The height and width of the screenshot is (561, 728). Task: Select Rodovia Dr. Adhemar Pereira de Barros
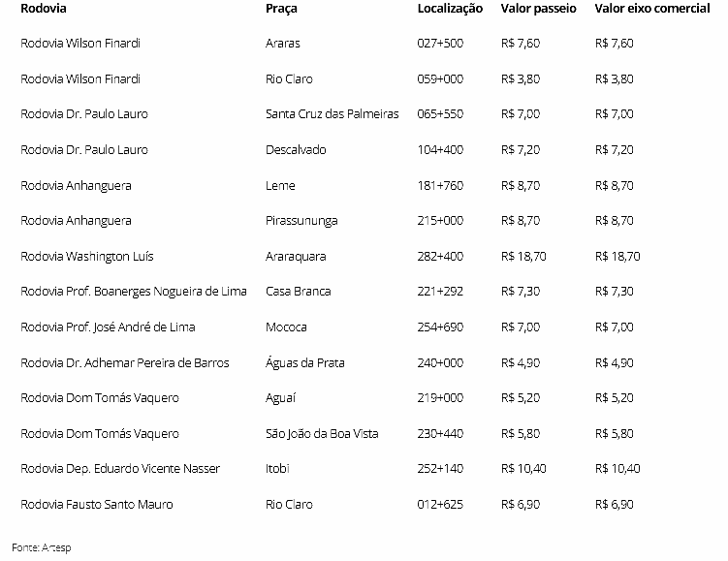pos(125,363)
